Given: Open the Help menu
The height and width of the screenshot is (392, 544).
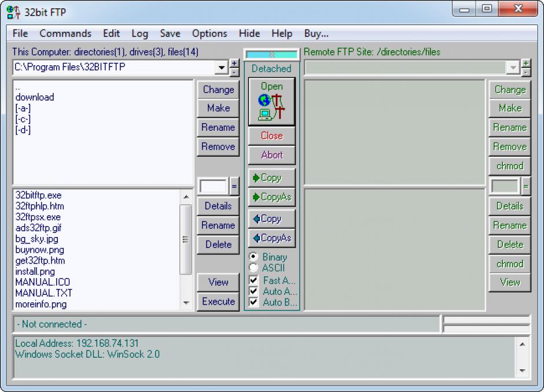Looking at the screenshot, I should tap(282, 34).
